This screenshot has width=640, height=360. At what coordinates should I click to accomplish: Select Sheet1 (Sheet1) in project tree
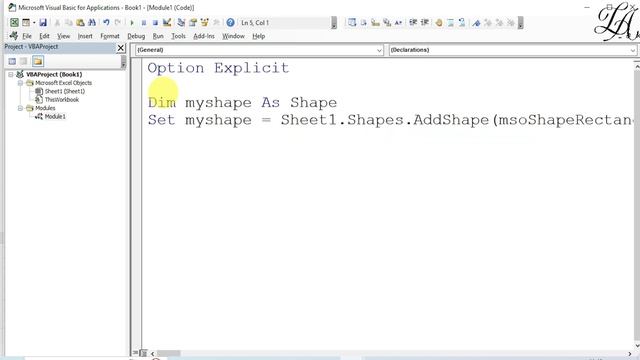pyautogui.click(x=64, y=91)
